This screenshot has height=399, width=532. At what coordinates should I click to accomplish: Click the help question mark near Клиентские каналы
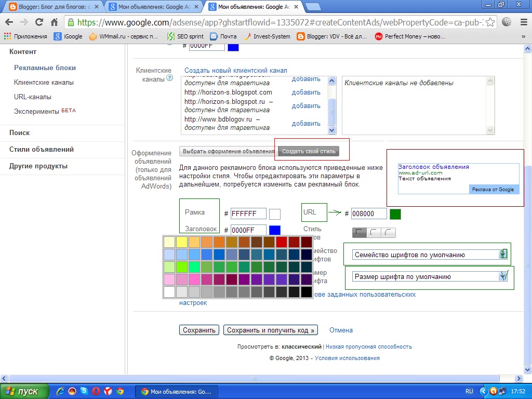click(x=170, y=78)
